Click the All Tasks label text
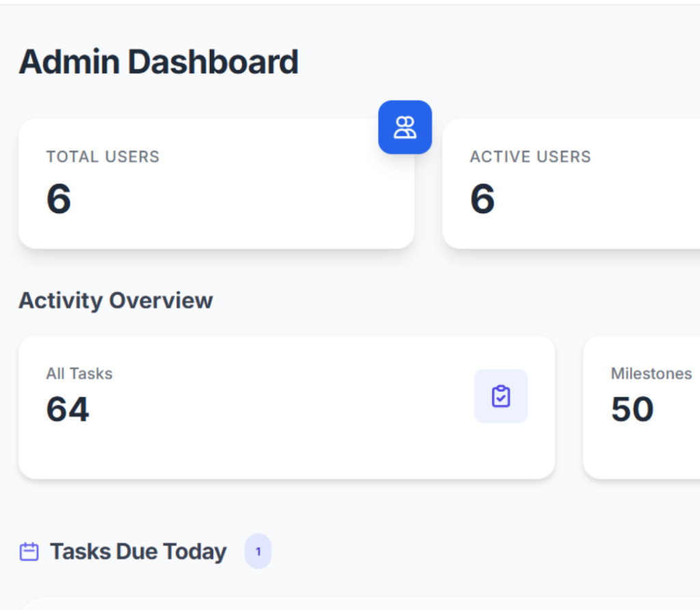This screenshot has height=610, width=700. [79, 374]
